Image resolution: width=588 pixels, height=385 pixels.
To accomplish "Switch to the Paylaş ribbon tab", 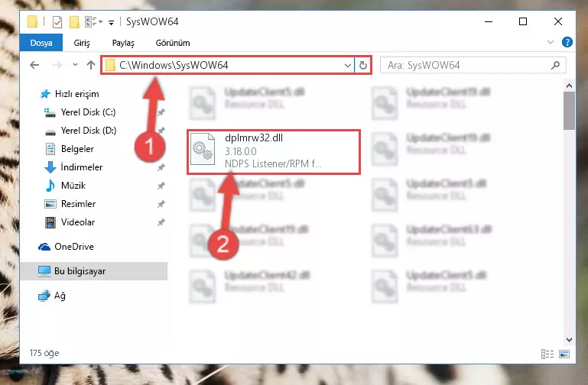I will click(x=123, y=43).
